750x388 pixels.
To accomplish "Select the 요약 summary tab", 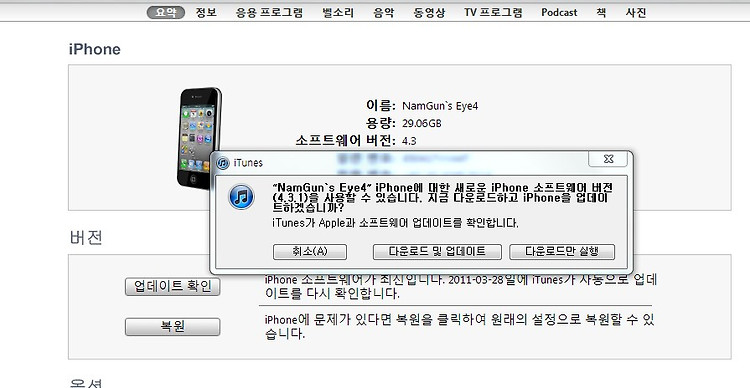I will click(x=165, y=12).
